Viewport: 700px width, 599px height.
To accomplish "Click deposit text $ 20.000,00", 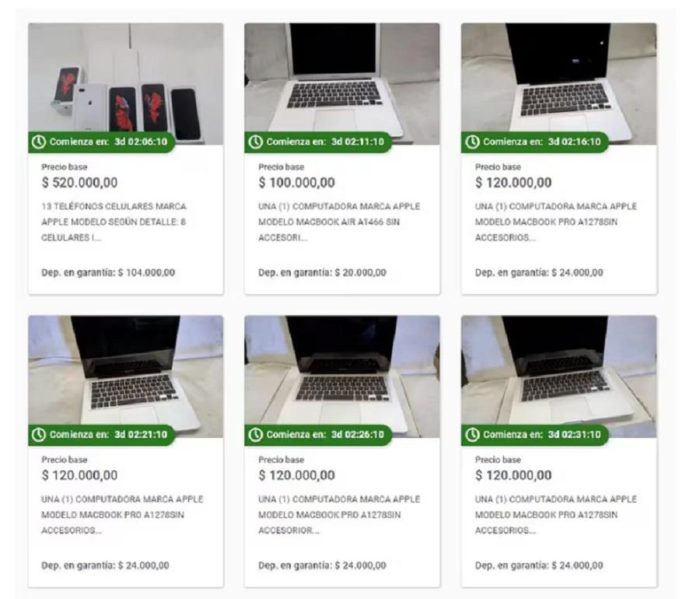I will coord(322,273).
